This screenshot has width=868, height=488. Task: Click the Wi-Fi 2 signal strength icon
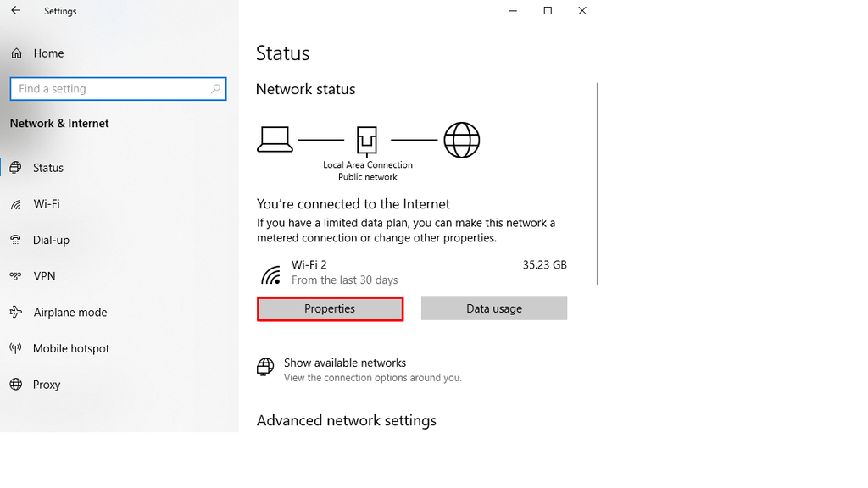tap(271, 272)
